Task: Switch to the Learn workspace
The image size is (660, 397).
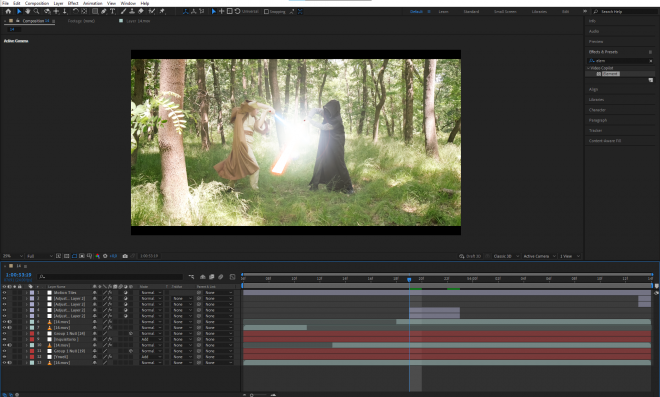Action: (x=443, y=11)
